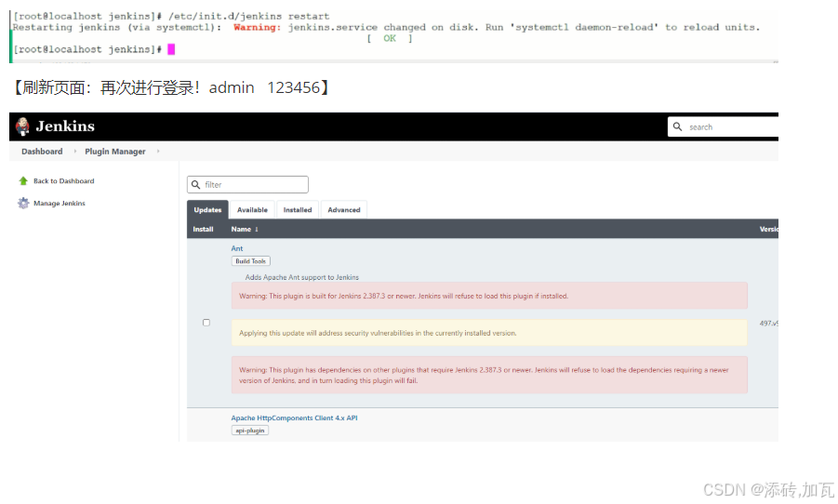Click the red Warning: text in terminal
This screenshot has width=838, height=504.
coord(257,27)
